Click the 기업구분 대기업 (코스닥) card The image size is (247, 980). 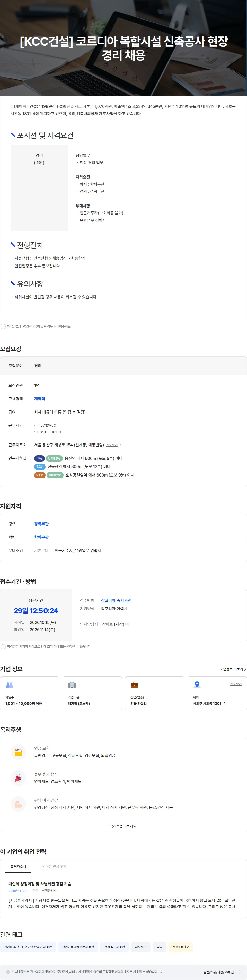pos(92,693)
